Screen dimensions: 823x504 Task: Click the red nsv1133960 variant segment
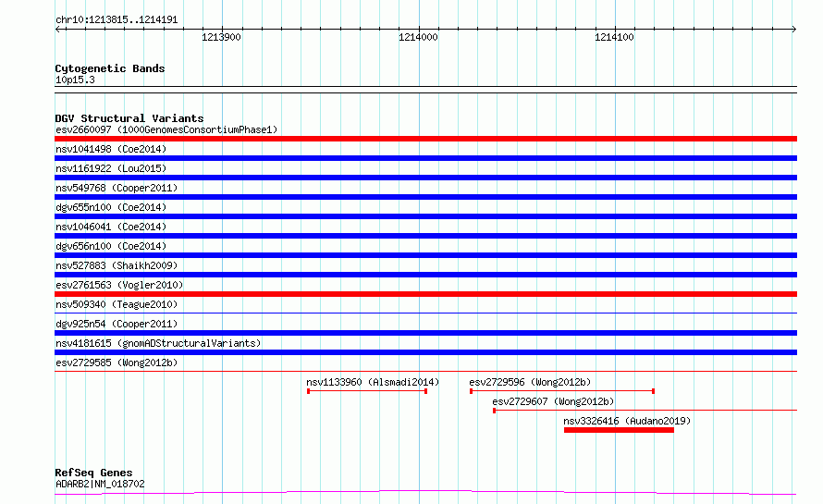367,391
